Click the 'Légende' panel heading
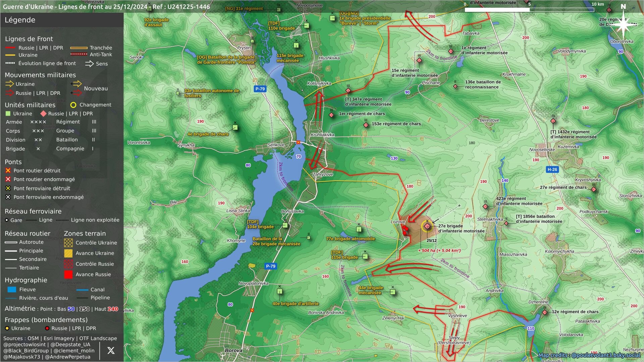 20,20
